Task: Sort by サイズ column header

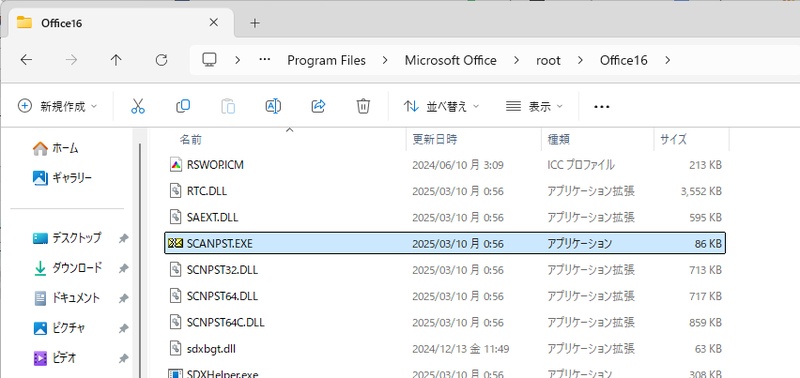Action: [691, 139]
